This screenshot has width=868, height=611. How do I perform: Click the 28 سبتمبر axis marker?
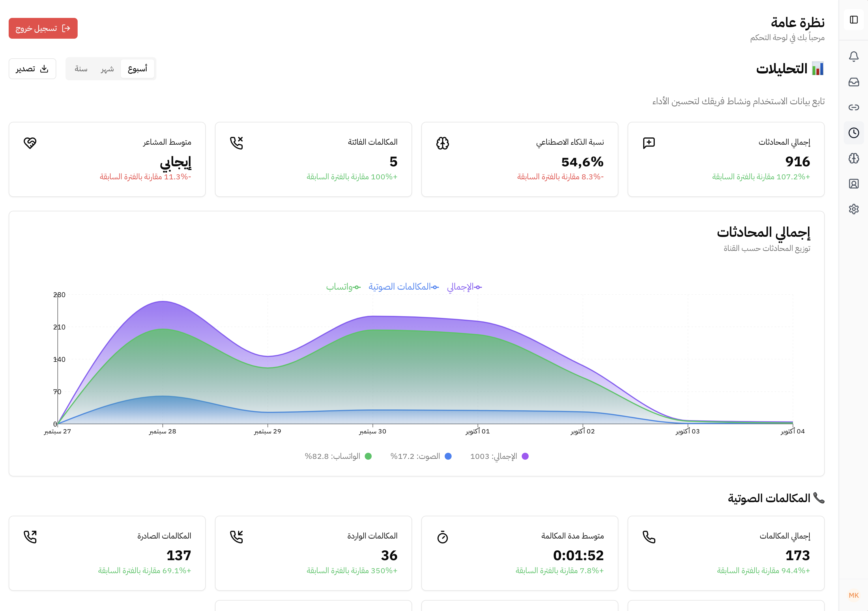(162, 431)
